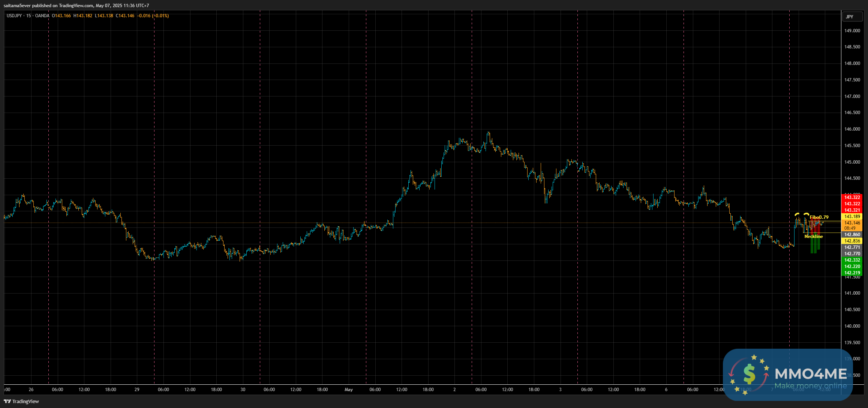The width and height of the screenshot is (868, 408).
Task: Click the yellow 142.836 price tag
Action: pos(852,241)
